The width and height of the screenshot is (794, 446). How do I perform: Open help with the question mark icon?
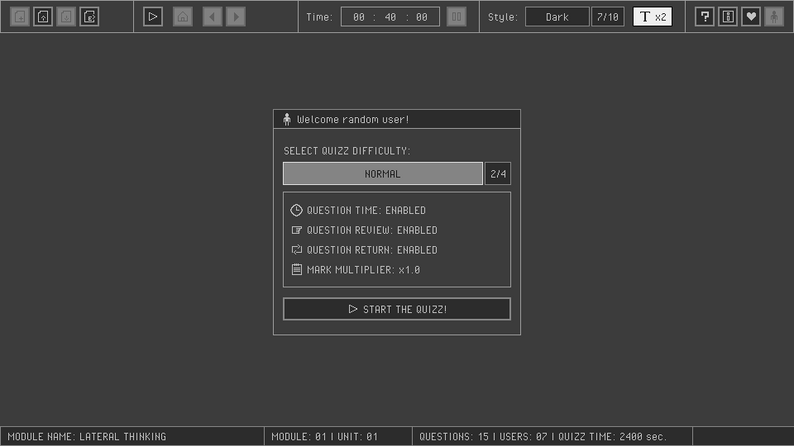(705, 17)
